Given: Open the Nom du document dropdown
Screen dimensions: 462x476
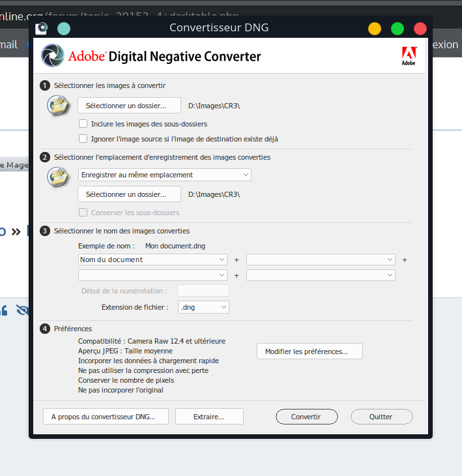Looking at the screenshot, I should point(152,260).
